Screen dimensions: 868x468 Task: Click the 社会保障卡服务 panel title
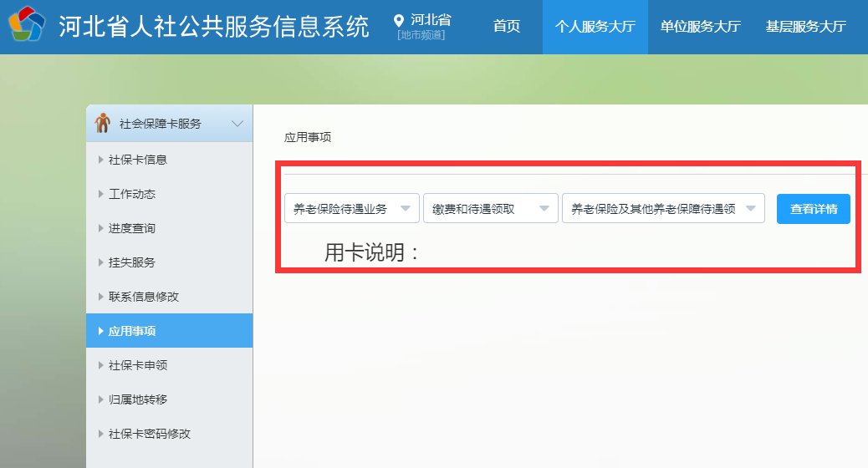(x=161, y=124)
